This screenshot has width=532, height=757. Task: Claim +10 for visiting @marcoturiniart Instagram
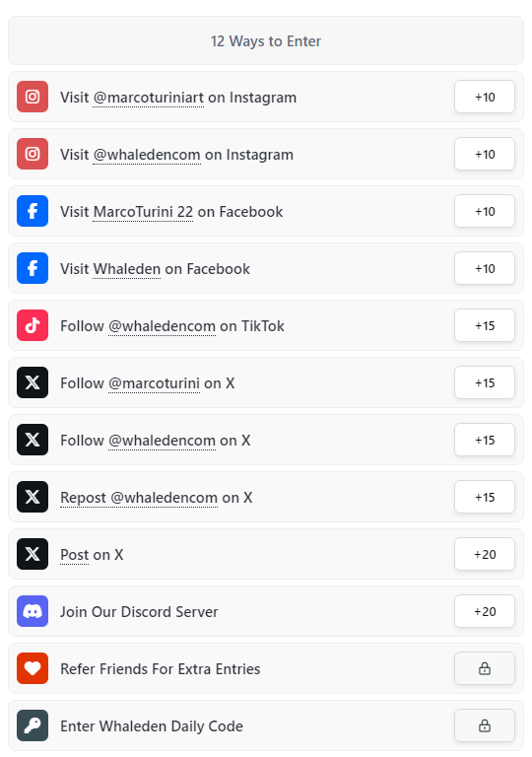(484, 97)
